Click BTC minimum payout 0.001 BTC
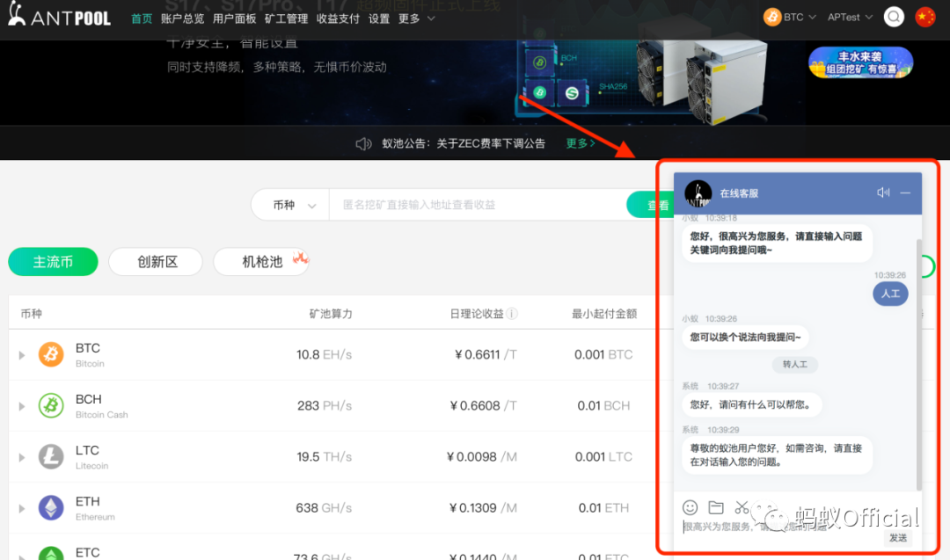 [x=603, y=355]
